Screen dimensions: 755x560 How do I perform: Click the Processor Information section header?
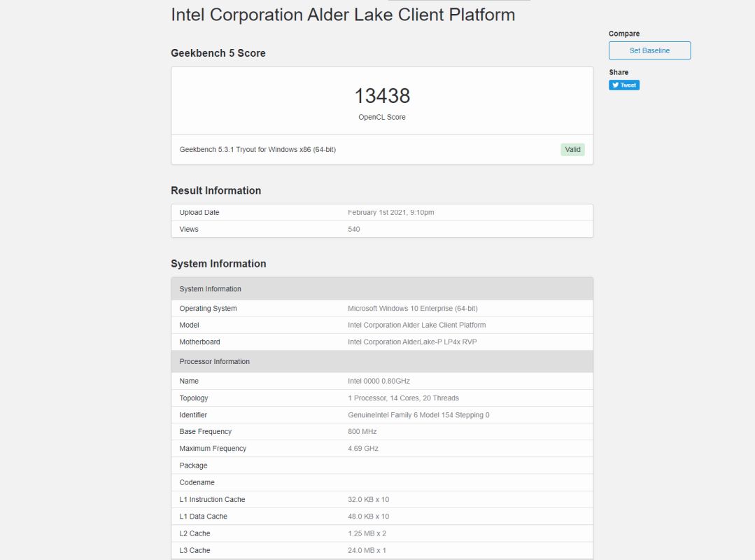point(382,361)
